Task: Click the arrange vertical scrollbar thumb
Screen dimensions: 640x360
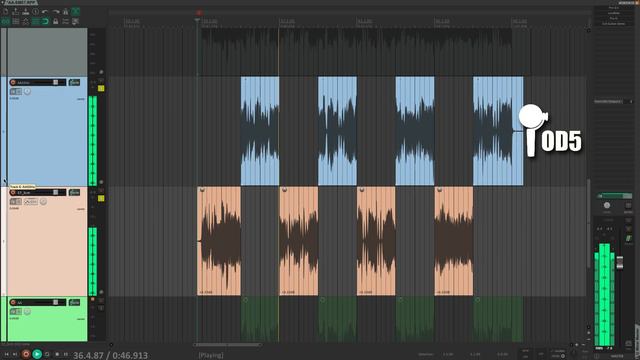Action: tap(588, 224)
